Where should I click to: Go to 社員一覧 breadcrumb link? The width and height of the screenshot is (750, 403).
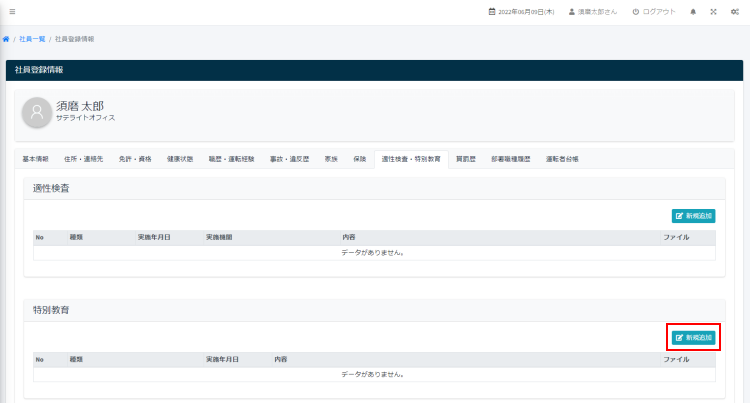click(32, 39)
